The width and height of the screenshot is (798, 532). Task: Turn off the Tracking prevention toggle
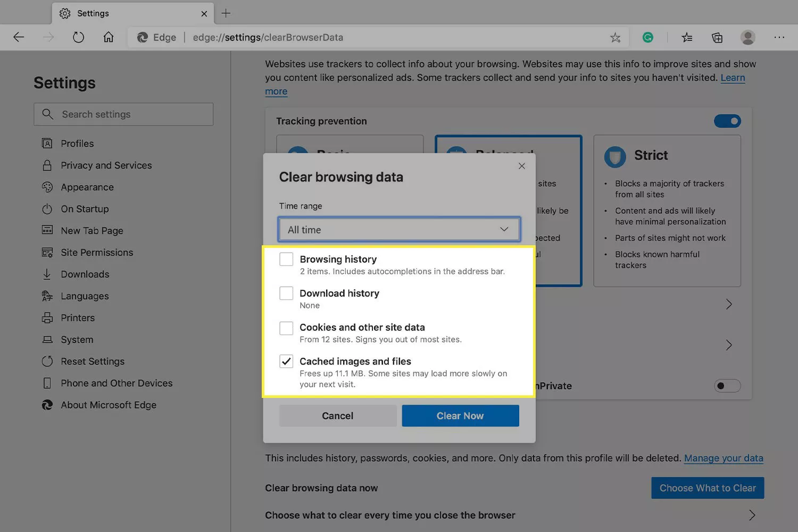click(727, 121)
